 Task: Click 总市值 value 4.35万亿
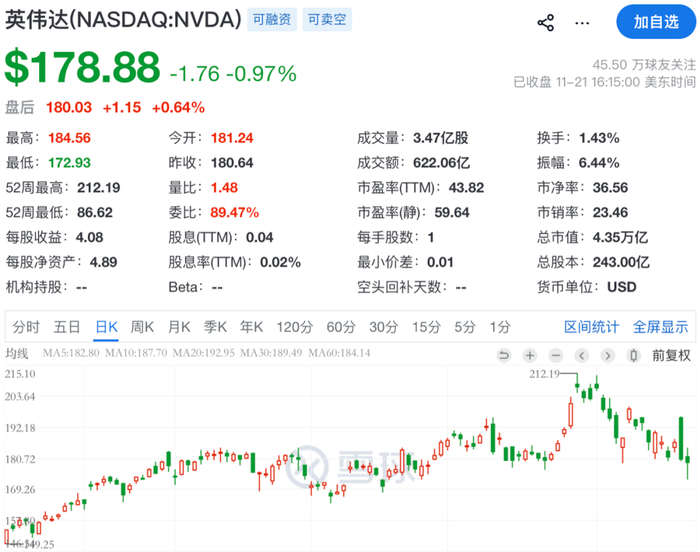click(621, 237)
